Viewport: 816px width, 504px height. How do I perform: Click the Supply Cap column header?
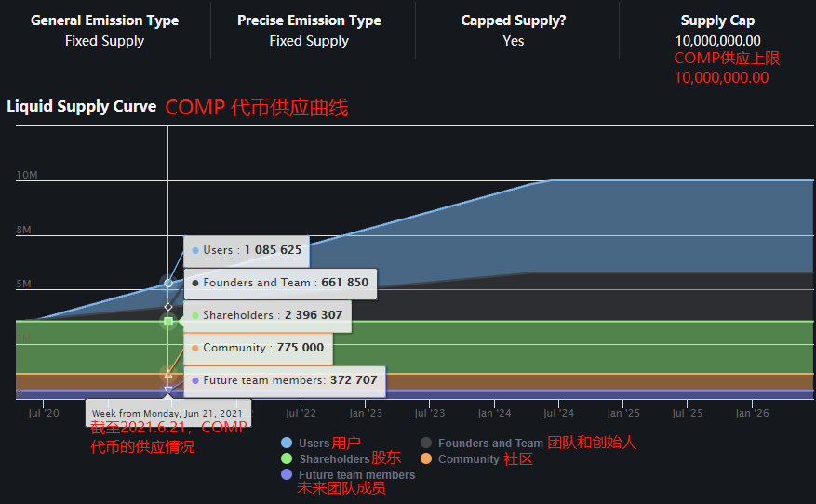pos(717,20)
